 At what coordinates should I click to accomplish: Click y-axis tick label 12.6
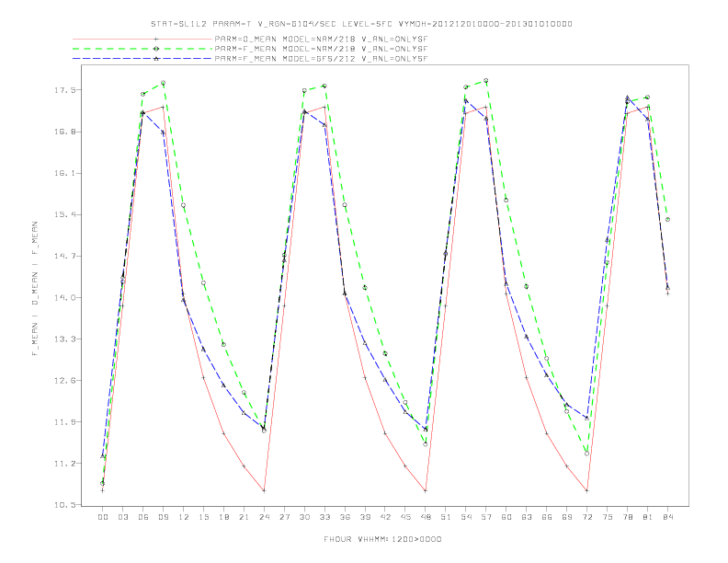point(63,381)
